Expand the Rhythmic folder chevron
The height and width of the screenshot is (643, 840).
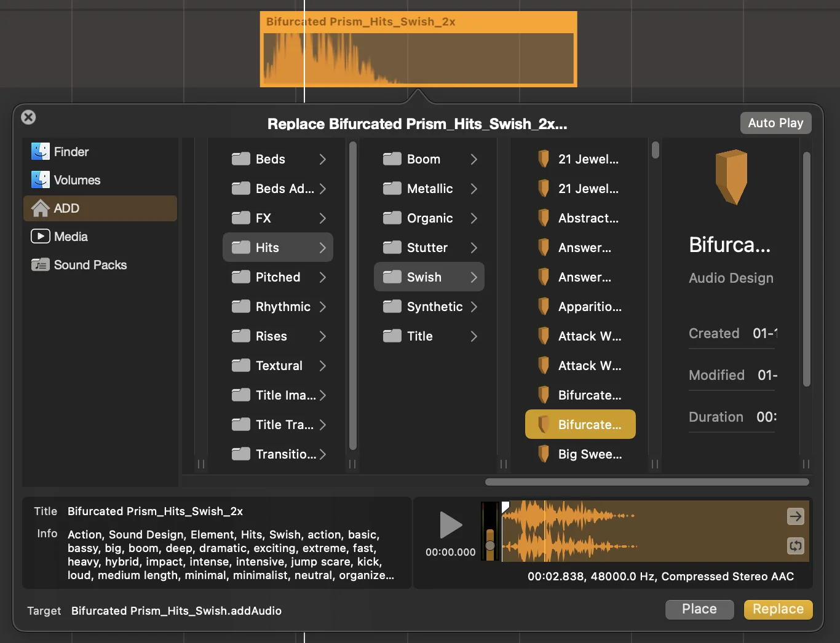click(323, 307)
